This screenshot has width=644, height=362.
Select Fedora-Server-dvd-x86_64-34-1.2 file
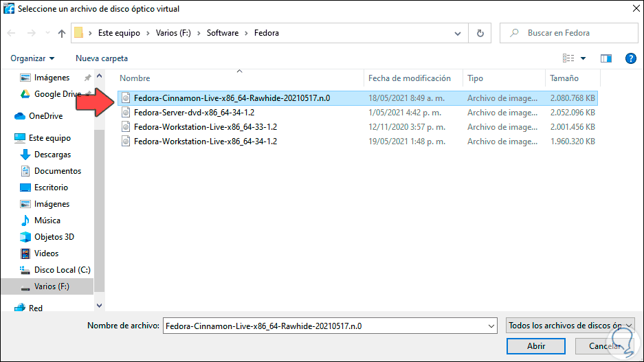point(357,113)
